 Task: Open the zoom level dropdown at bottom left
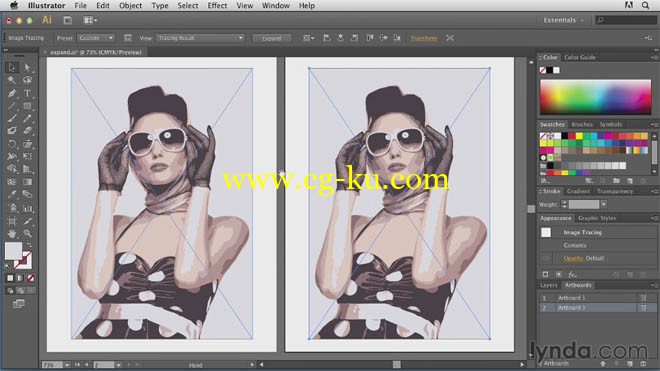(67, 365)
